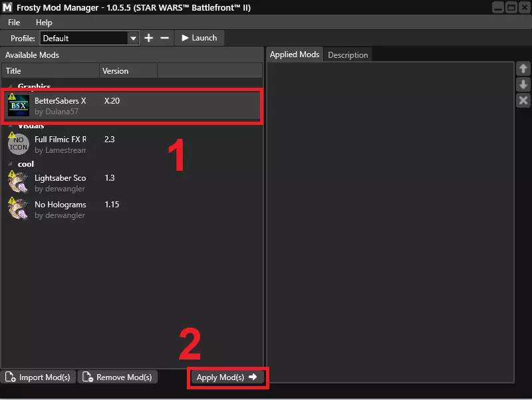Click the Lightsaber Sco mod thumbnail
532x400 pixels.
[x=19, y=183]
